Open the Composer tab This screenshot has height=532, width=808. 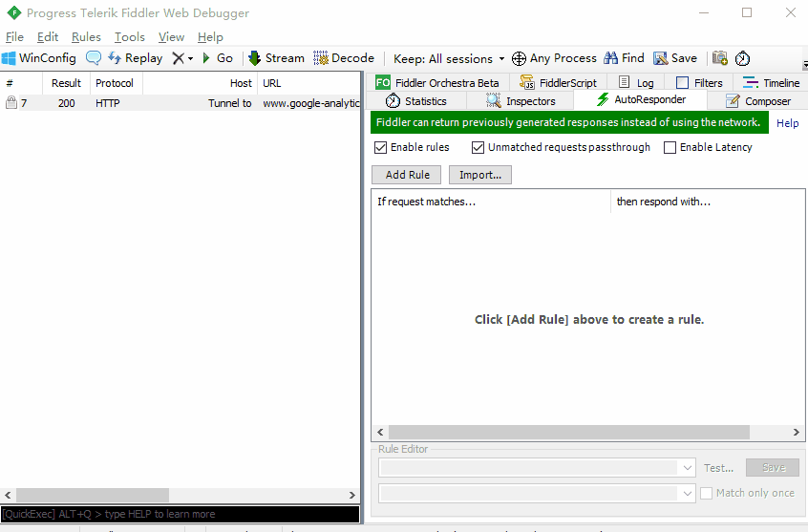(757, 101)
